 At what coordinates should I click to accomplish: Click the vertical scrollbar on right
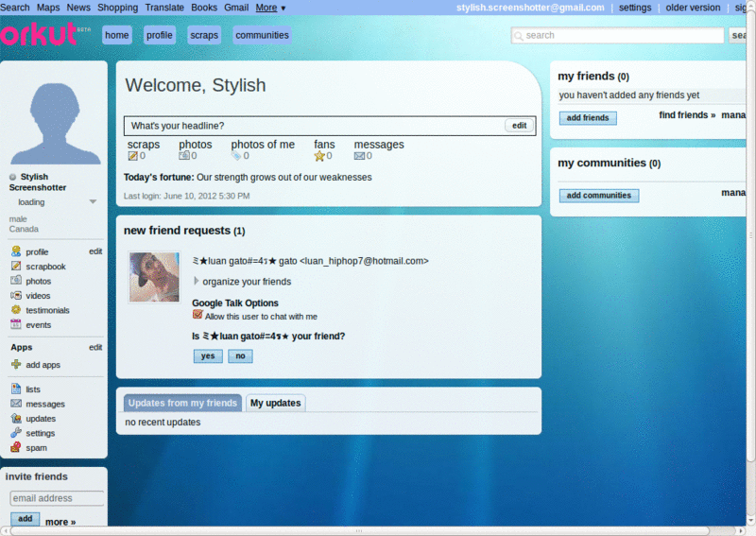click(751, 236)
